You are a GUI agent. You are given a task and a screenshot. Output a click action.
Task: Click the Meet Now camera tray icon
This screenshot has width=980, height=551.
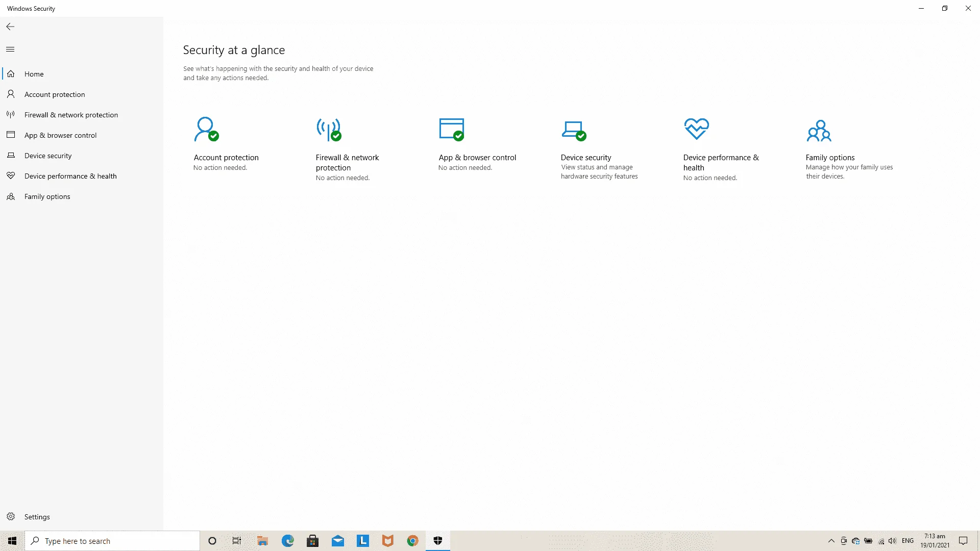[844, 541]
